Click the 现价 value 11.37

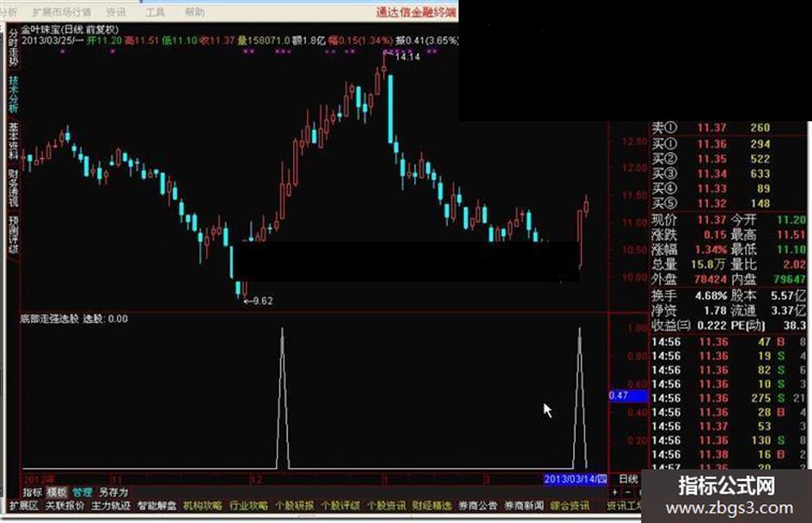pos(711,220)
